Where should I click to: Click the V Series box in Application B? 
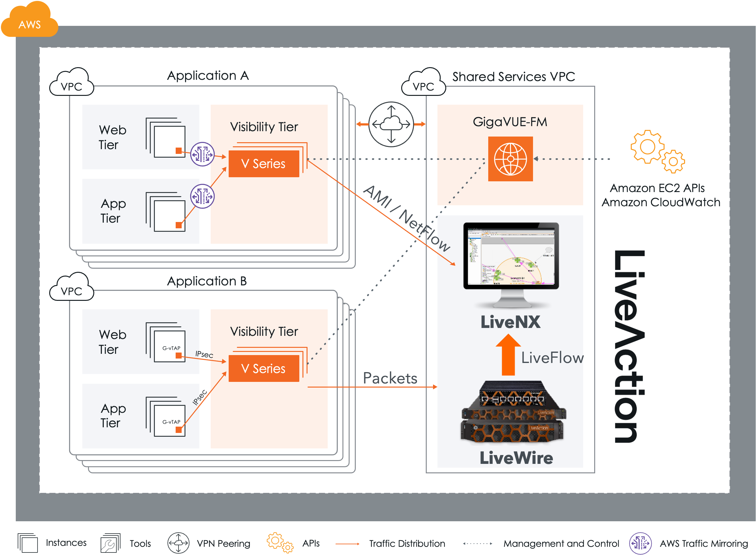click(264, 369)
